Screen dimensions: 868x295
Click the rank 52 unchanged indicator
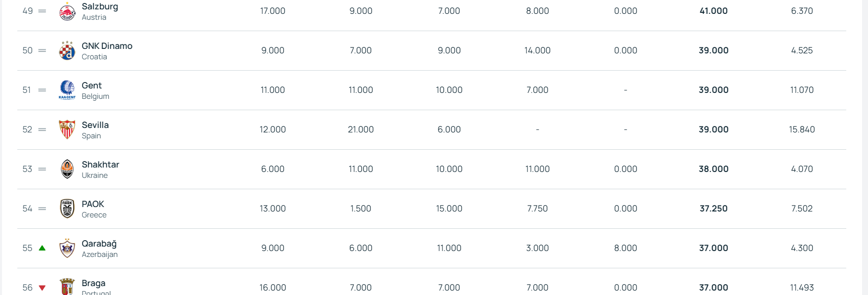(x=42, y=129)
